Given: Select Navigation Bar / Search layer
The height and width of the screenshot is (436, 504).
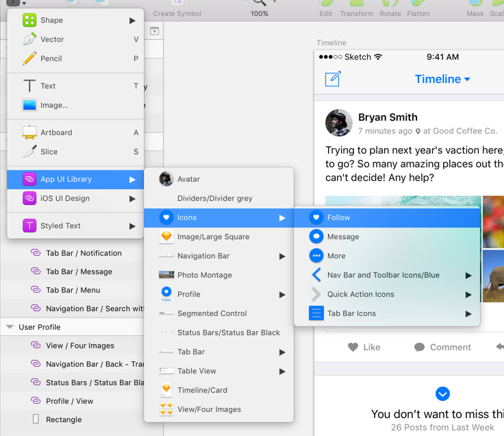Looking at the screenshot, I should tap(72, 308).
